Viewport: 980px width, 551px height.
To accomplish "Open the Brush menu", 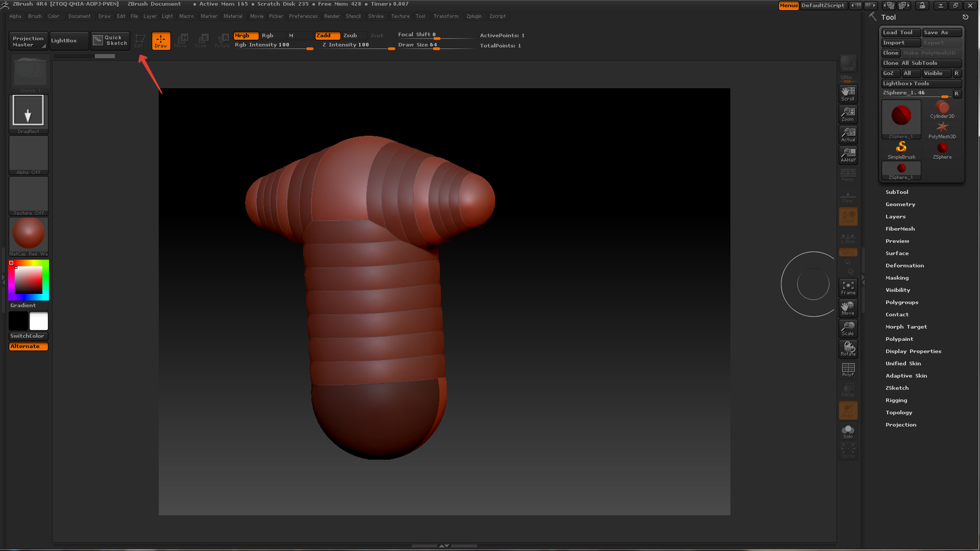I will point(35,17).
